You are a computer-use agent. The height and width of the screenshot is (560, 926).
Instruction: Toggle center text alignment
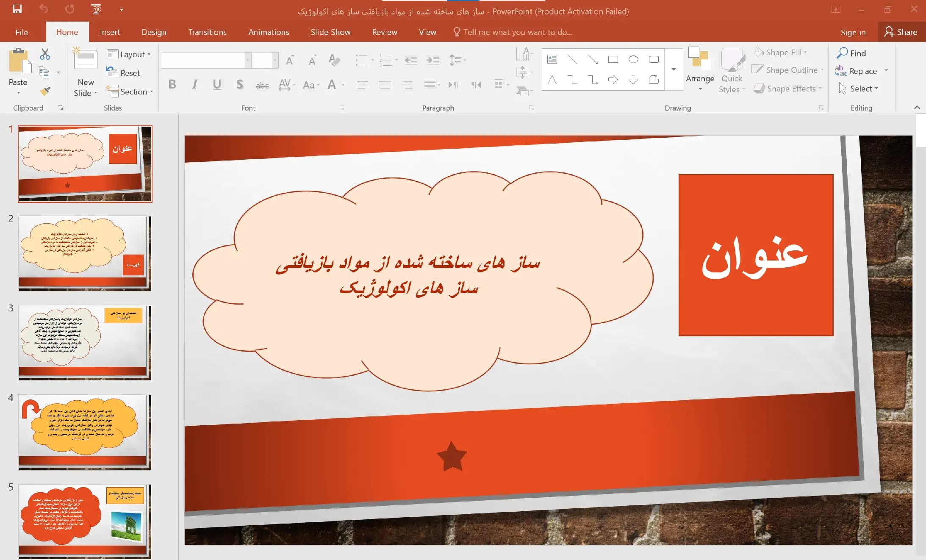pos(385,85)
